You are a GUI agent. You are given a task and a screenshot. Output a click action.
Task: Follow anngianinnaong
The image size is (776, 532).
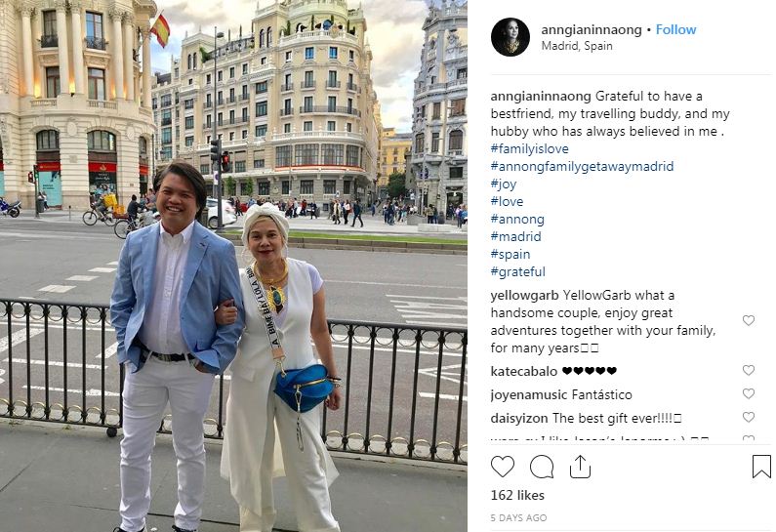[x=675, y=29]
